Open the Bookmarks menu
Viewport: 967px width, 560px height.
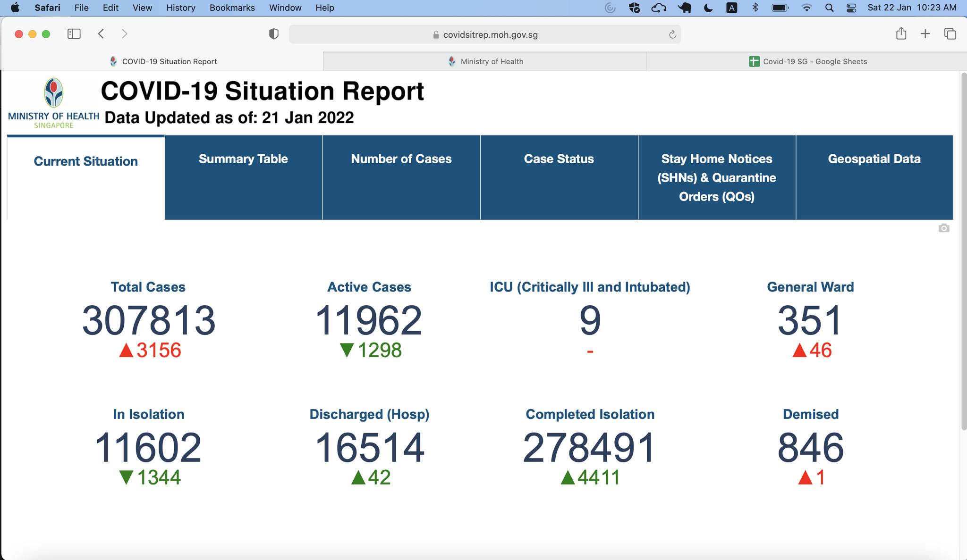[232, 8]
